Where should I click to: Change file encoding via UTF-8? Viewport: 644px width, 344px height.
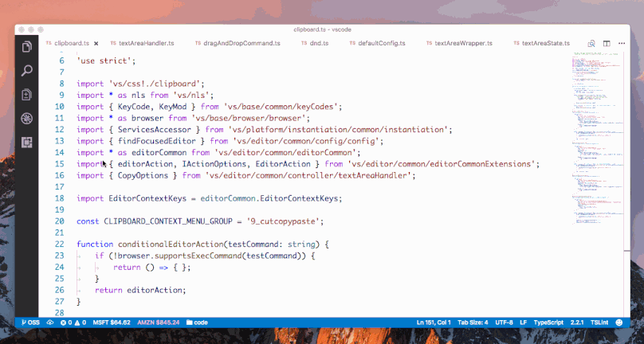504,322
